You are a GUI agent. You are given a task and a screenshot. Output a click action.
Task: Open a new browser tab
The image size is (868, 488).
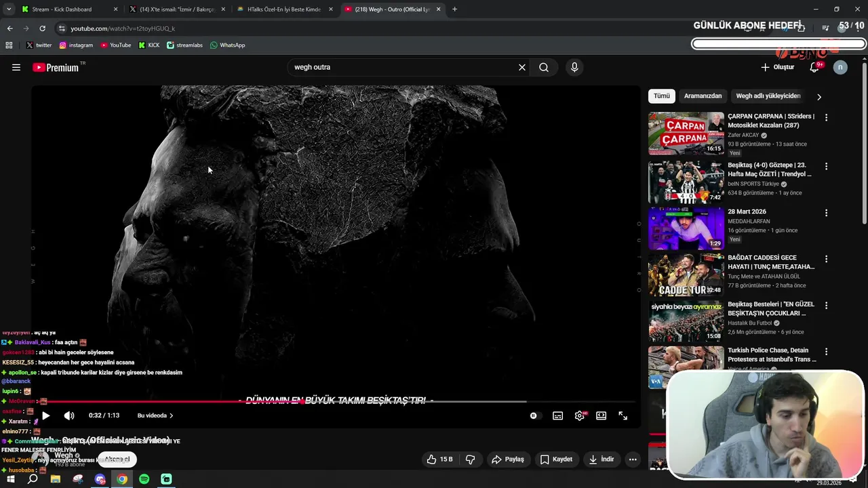point(454,9)
